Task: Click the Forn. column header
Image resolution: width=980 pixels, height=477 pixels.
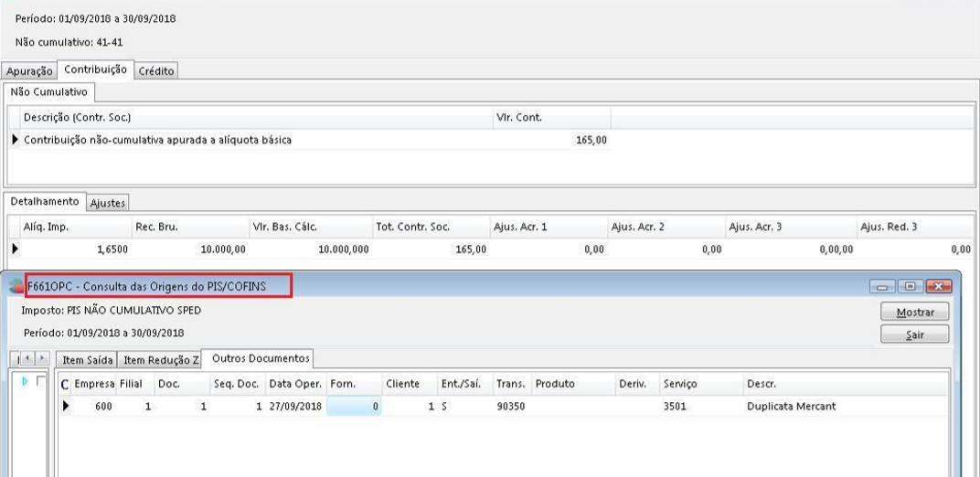Action: click(x=354, y=384)
